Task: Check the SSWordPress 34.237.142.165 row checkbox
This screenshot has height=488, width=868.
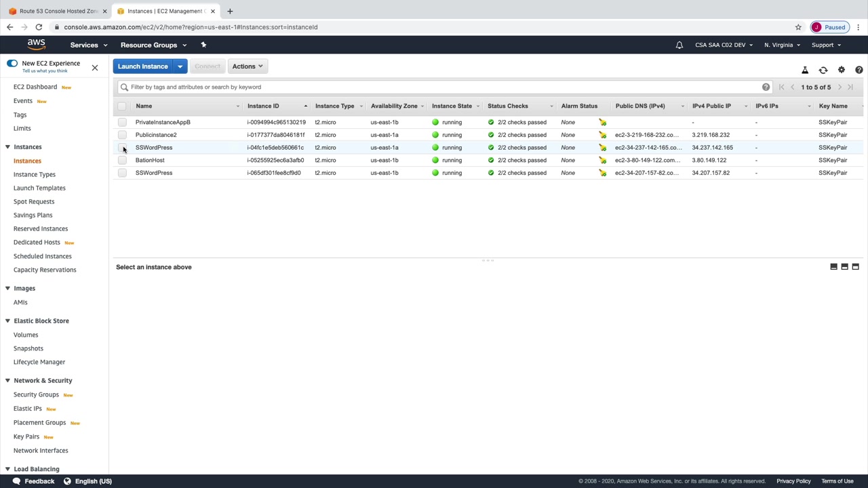Action: 122,148
